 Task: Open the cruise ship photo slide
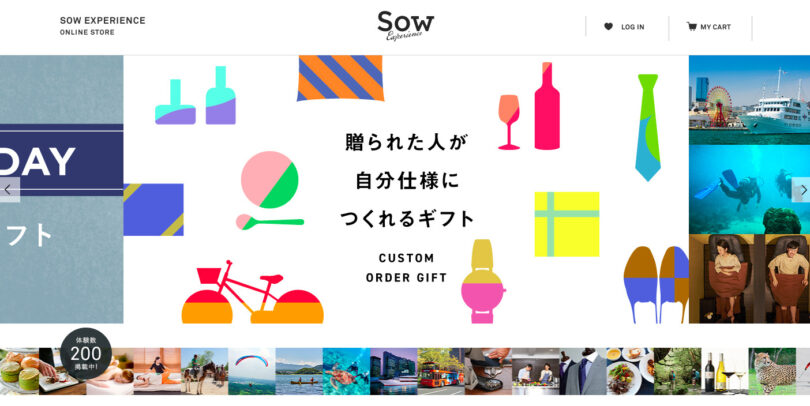click(x=749, y=100)
